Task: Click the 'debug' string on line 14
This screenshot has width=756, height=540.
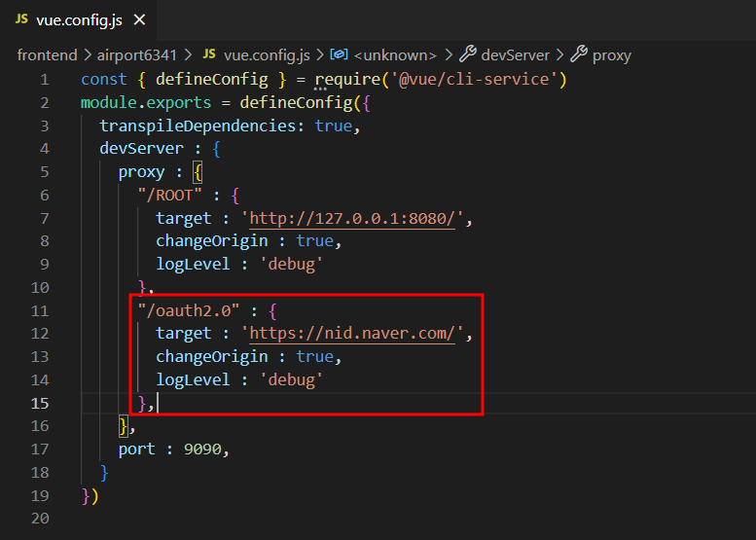Action: tap(291, 380)
